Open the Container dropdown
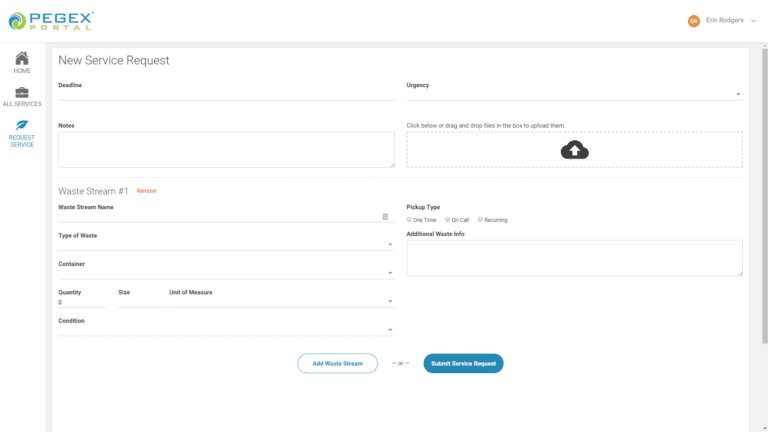 pyautogui.click(x=226, y=273)
